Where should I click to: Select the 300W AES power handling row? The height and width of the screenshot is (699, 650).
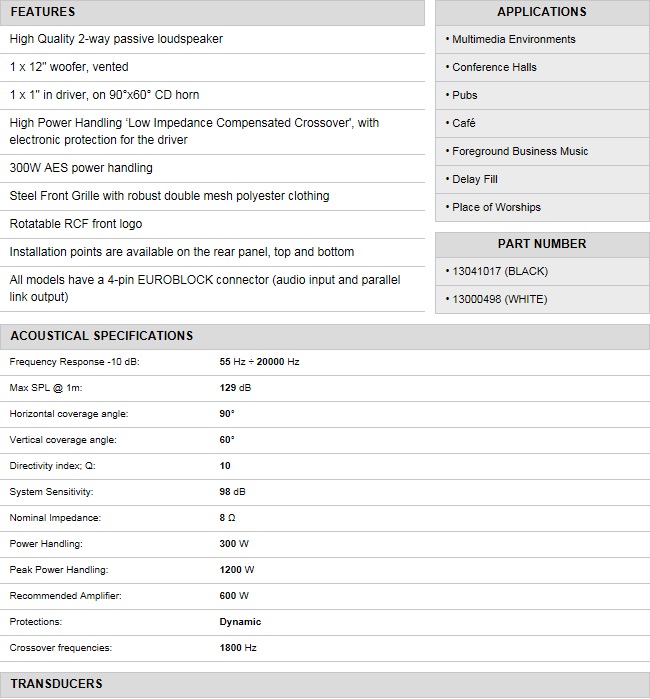(81, 168)
